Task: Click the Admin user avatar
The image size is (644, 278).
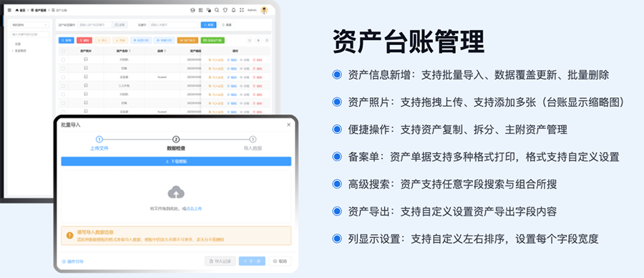Action: pyautogui.click(x=264, y=10)
